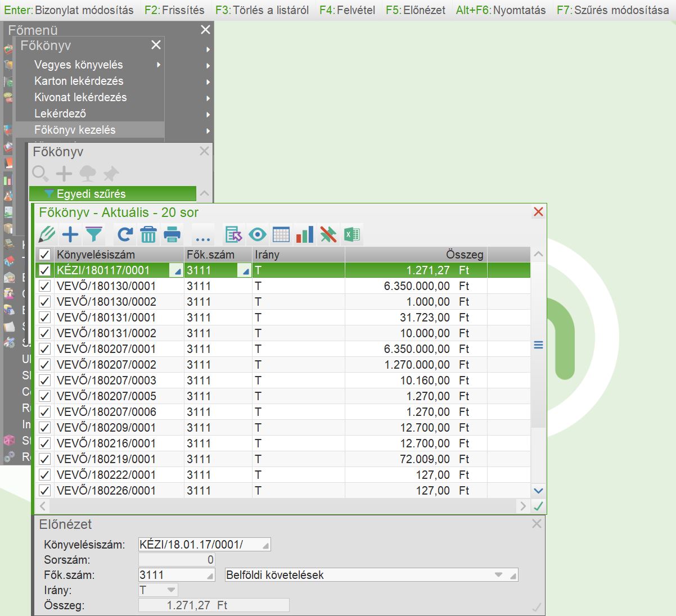The width and height of the screenshot is (676, 616).
Task: Open the Karton lekérdezés menu item
Action: 79,81
